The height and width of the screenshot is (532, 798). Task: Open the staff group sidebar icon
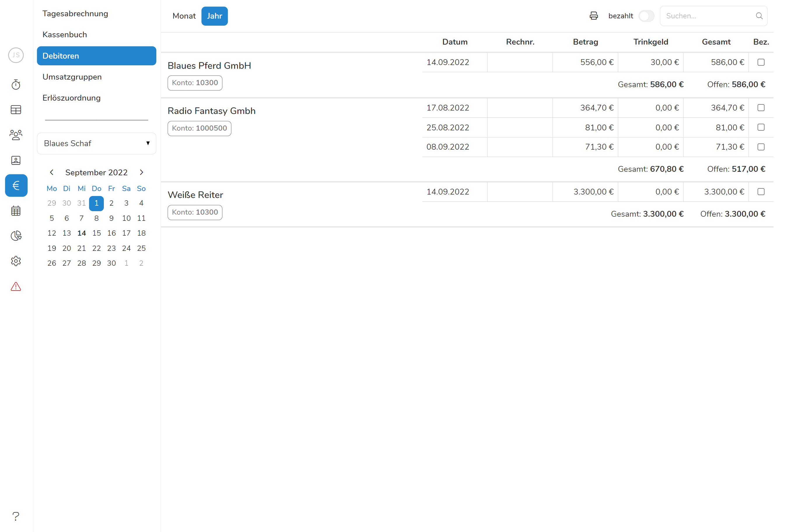click(16, 135)
